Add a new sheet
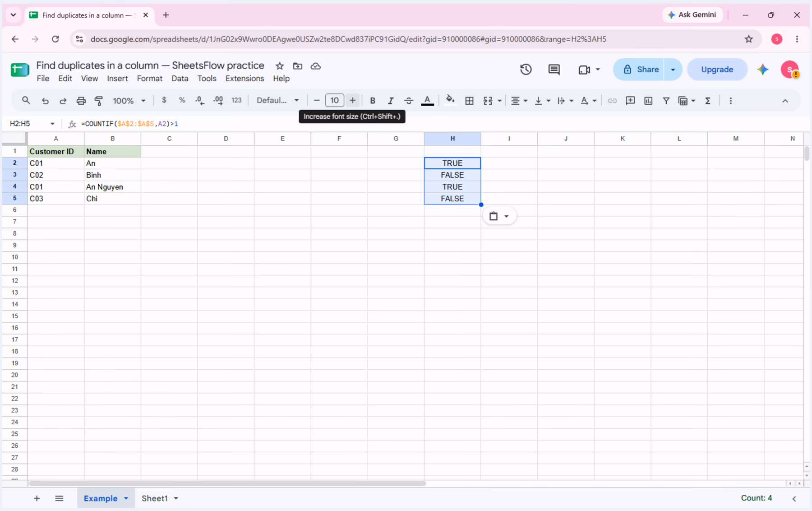Screen dimensions: 812x511 tap(37, 498)
